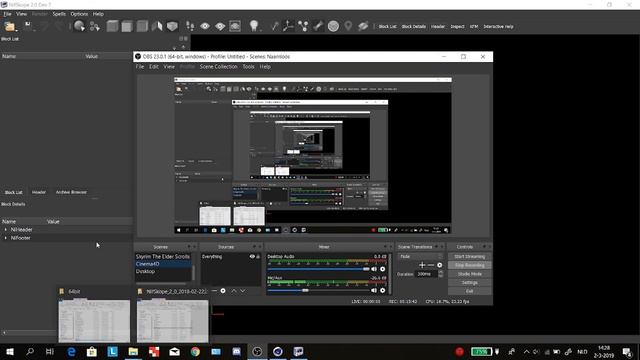This screenshot has height=360, width=640.
Task: Select the first view cube icon
Action: pyautogui.click(x=112, y=27)
